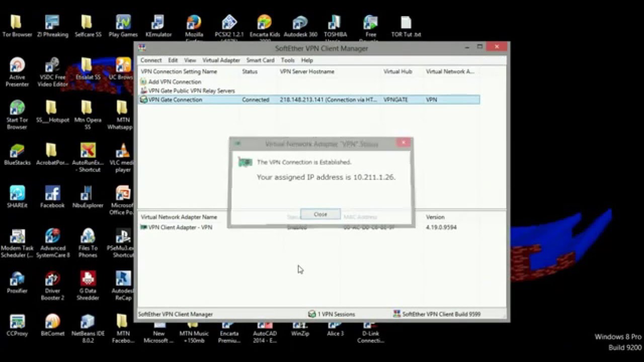Sort by VPN Server Hostname column header
644x362 pixels.
(307, 72)
